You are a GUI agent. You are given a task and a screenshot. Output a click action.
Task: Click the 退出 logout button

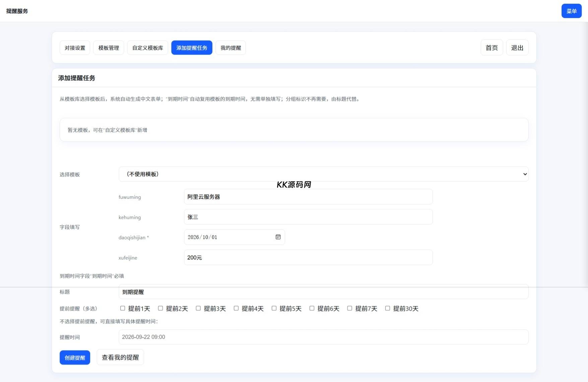pos(517,48)
